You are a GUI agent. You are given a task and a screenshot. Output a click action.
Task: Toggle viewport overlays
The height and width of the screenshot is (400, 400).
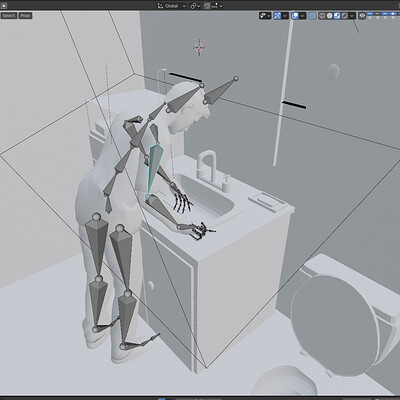point(295,16)
